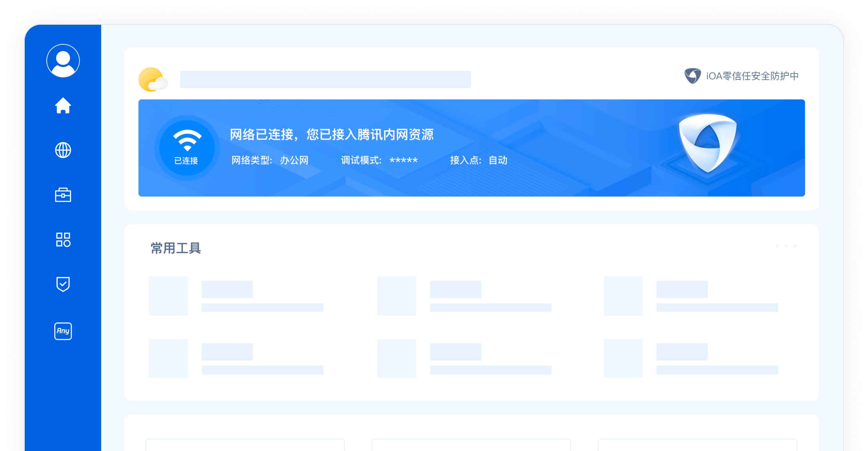
Task: Select the 接入点 自动 access point
Action: tap(498, 160)
